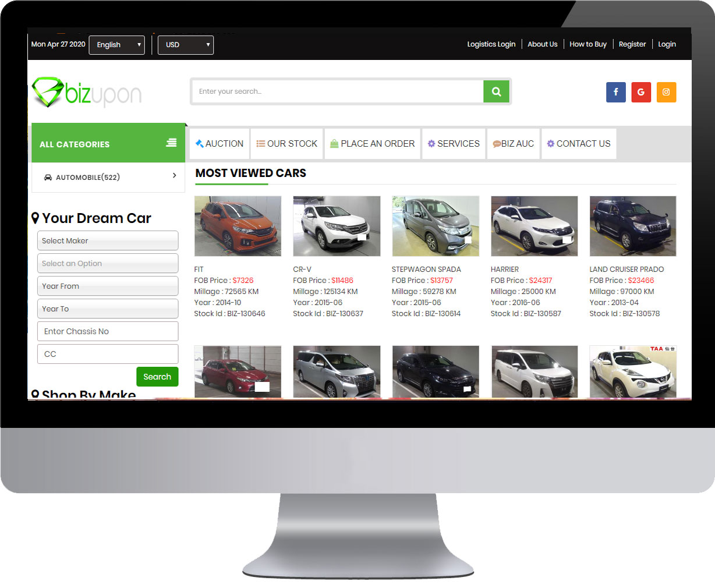
Task: Open the Land Cruiser Prado thumbnail
Action: tap(633, 226)
